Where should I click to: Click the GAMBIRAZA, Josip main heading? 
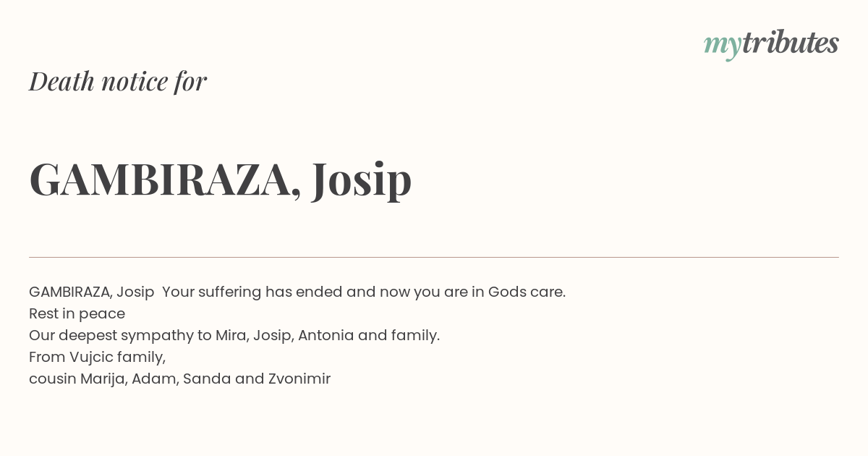click(x=221, y=179)
